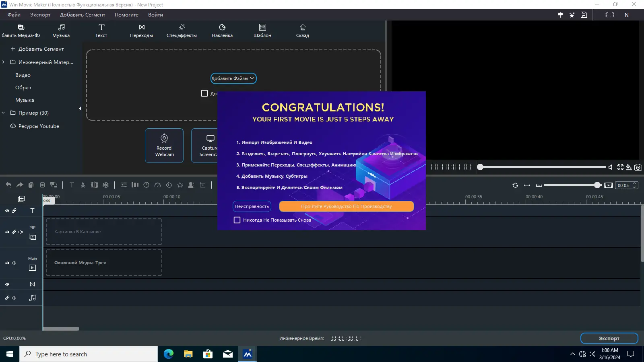Click the paint bucket background color icon
The height and width of the screenshot is (362, 644).
pos(629,167)
